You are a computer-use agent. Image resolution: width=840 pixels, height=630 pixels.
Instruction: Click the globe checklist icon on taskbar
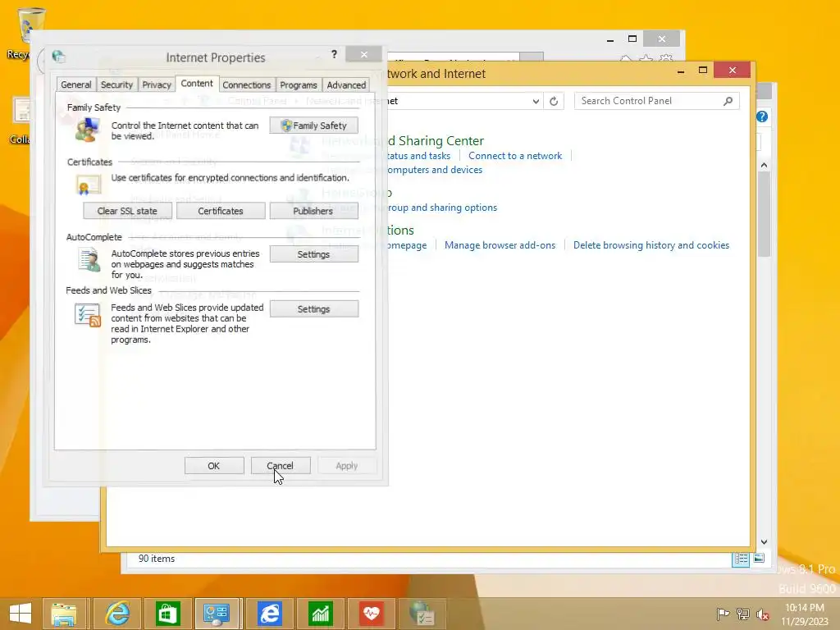[x=422, y=614]
